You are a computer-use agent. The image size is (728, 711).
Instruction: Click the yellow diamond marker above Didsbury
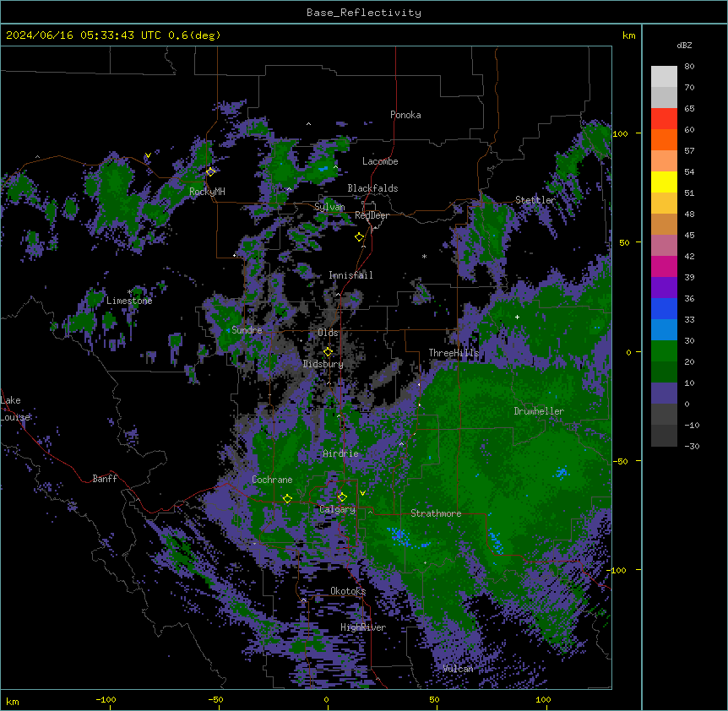coord(328,351)
